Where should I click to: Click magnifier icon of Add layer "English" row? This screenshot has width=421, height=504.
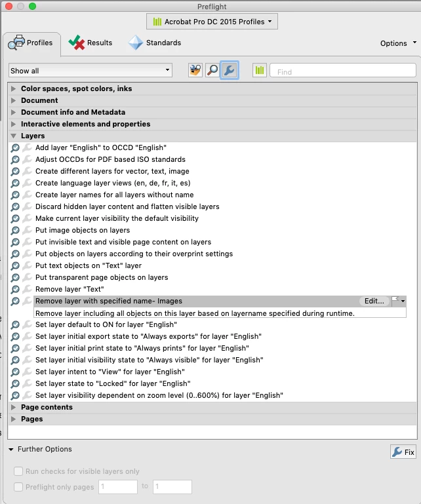pos(15,148)
